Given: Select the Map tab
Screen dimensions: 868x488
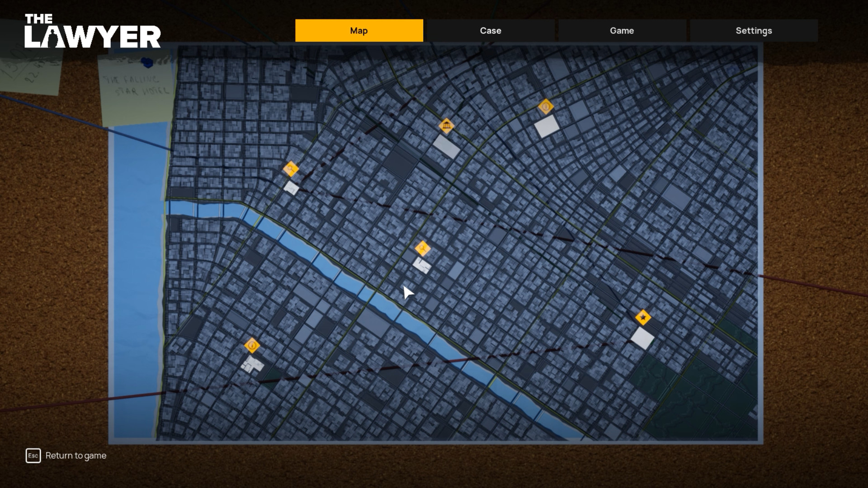Looking at the screenshot, I should tap(359, 30).
